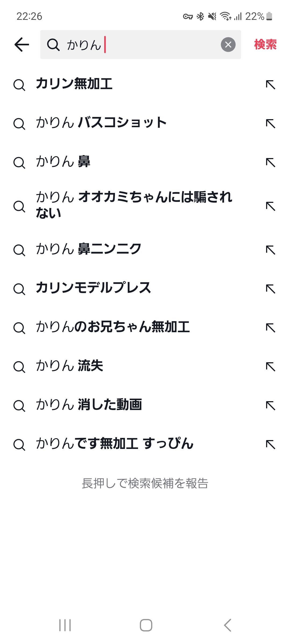Tap the 長押しで検索候補を報告 hint text

(x=145, y=483)
